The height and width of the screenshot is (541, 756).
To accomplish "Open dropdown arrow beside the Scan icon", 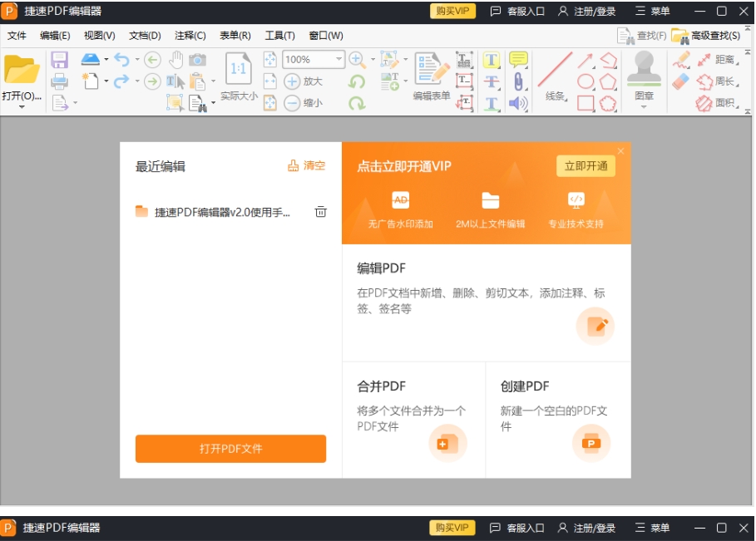I will (x=106, y=60).
